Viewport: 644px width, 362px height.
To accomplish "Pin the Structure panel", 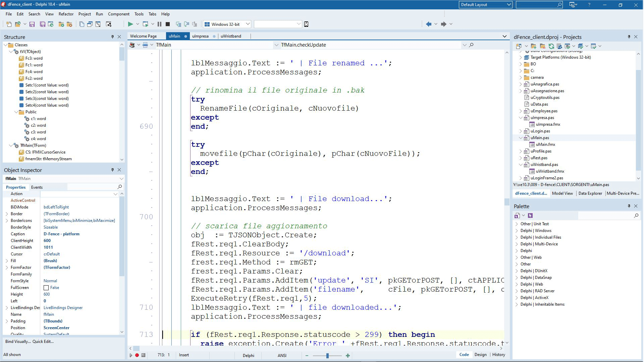I will click(112, 37).
